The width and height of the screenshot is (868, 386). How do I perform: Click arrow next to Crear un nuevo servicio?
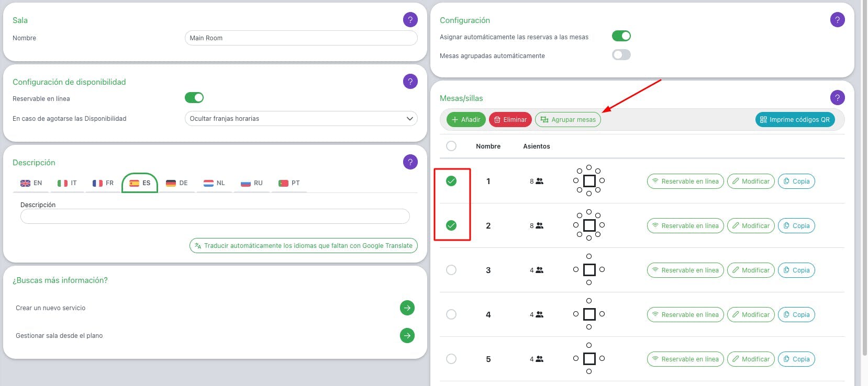[407, 308]
